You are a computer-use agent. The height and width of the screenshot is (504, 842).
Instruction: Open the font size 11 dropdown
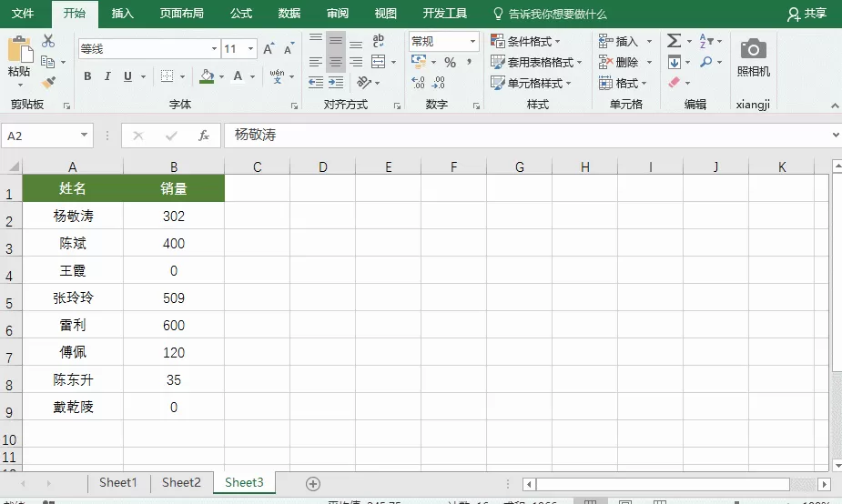click(250, 49)
